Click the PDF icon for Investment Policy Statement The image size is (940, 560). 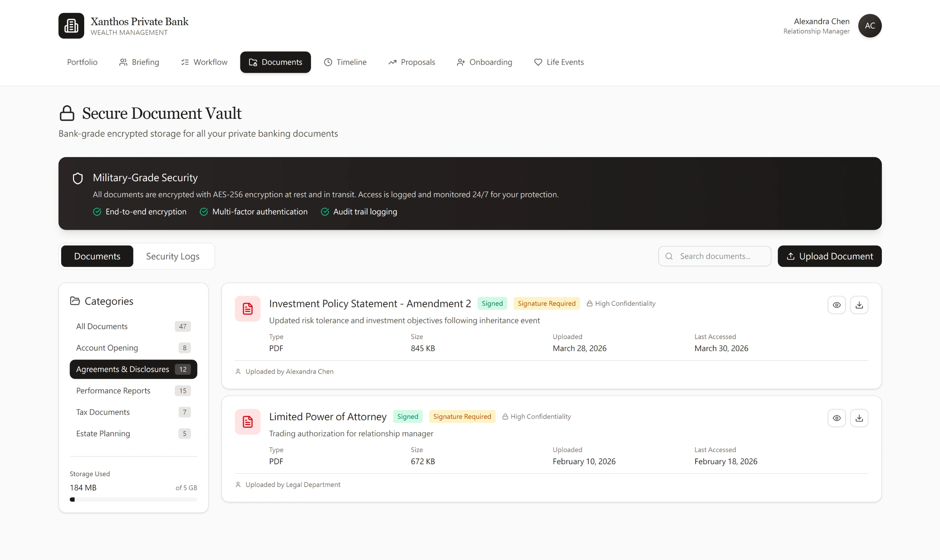(x=247, y=309)
